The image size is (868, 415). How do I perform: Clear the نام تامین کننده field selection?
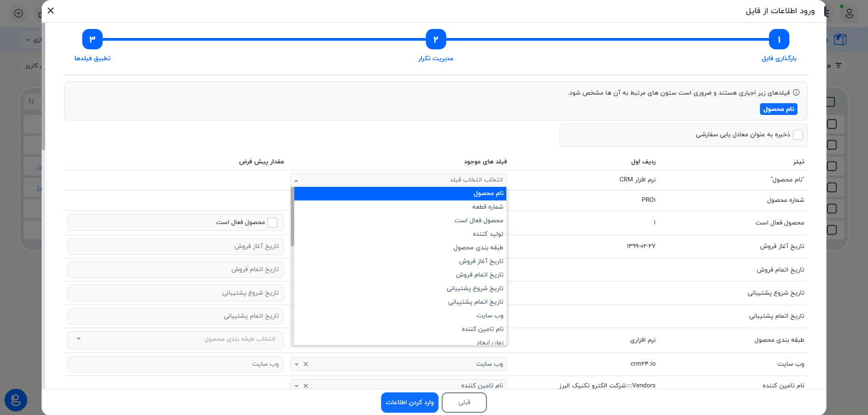[x=306, y=386]
